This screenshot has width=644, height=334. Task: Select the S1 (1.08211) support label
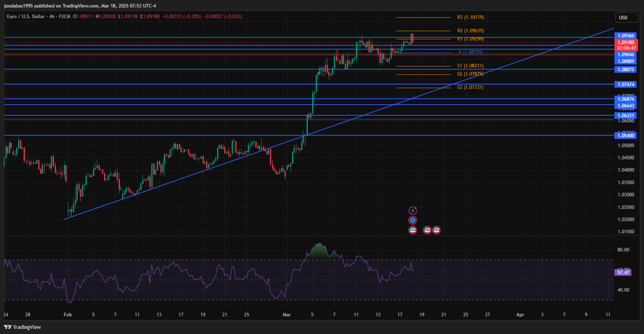pyautogui.click(x=471, y=66)
